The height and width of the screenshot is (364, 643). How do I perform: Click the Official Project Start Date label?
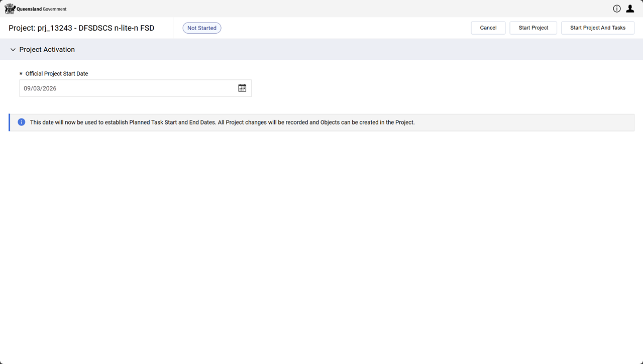(x=57, y=74)
